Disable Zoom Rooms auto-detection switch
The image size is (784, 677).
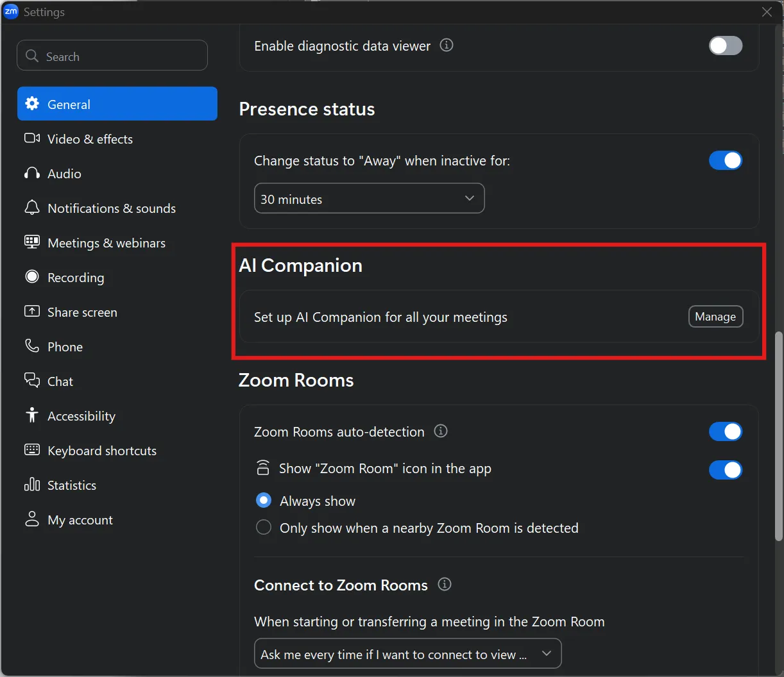point(726,431)
